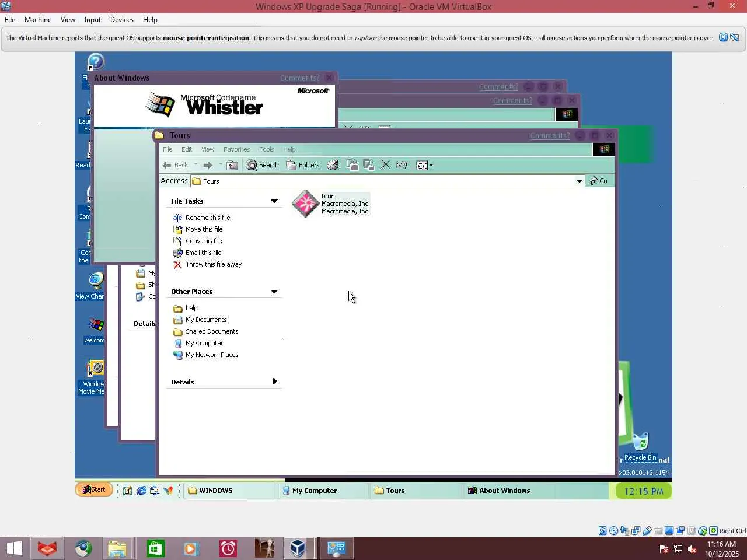Image resolution: width=747 pixels, height=560 pixels.
Task: Open File Explorer on host taskbar
Action: [117, 548]
